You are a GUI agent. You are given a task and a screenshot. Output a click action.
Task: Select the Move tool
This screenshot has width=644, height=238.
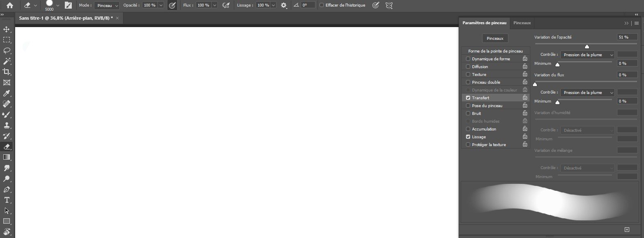click(x=7, y=30)
